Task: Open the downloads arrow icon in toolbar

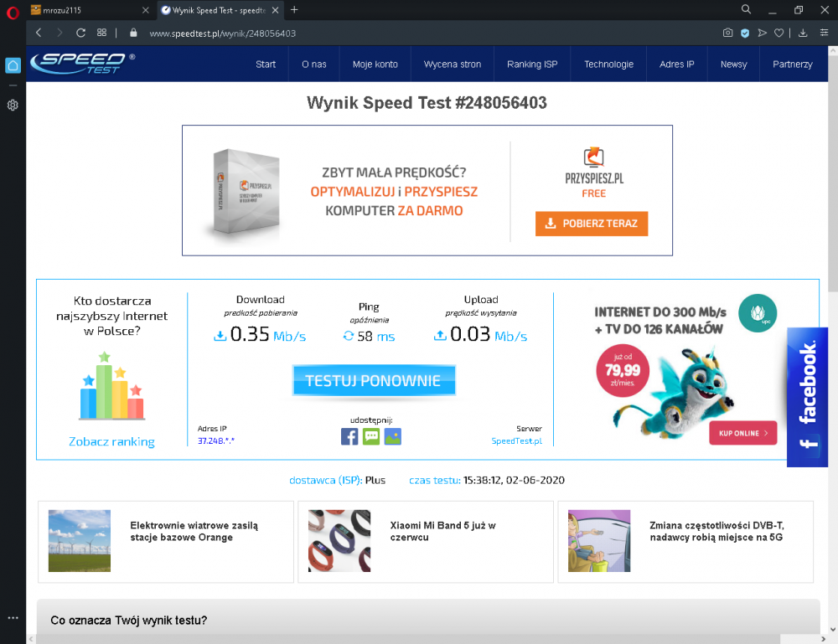Action: click(x=803, y=33)
